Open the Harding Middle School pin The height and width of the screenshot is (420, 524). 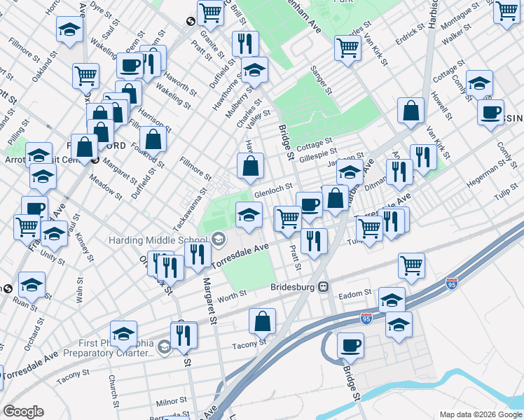click(219, 239)
